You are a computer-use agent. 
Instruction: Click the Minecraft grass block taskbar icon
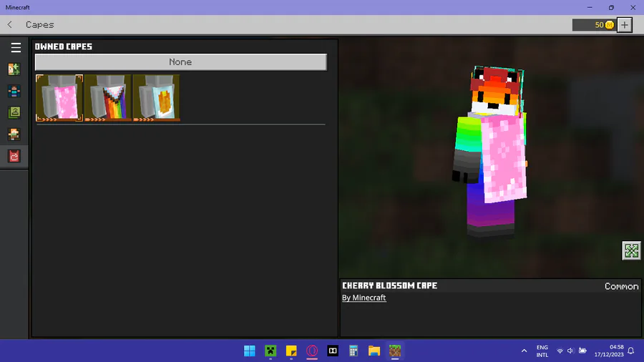(x=395, y=351)
